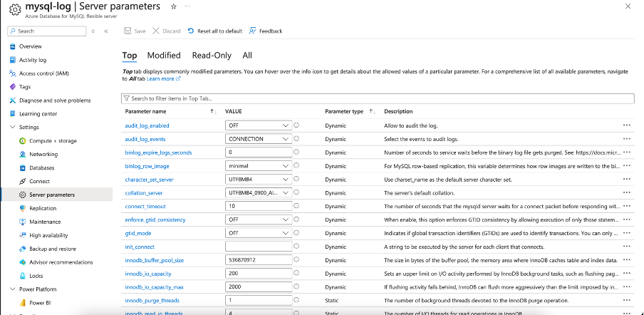The height and width of the screenshot is (315, 644).
Task: Switch to the Modified tab
Action: tap(164, 55)
